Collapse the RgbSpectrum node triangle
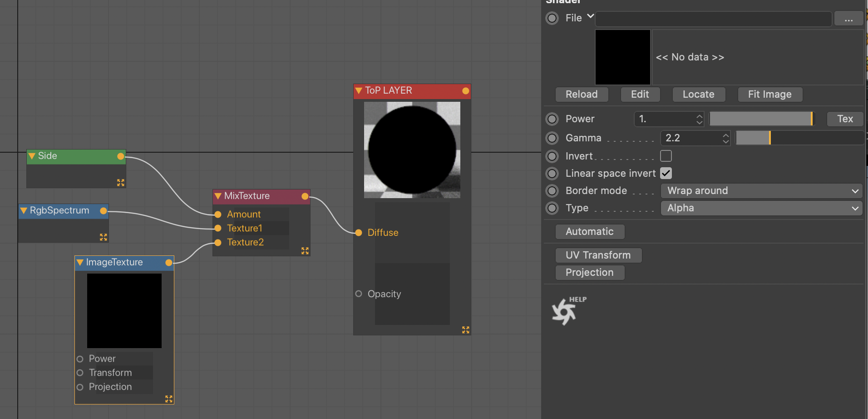The height and width of the screenshot is (419, 868). 24,211
